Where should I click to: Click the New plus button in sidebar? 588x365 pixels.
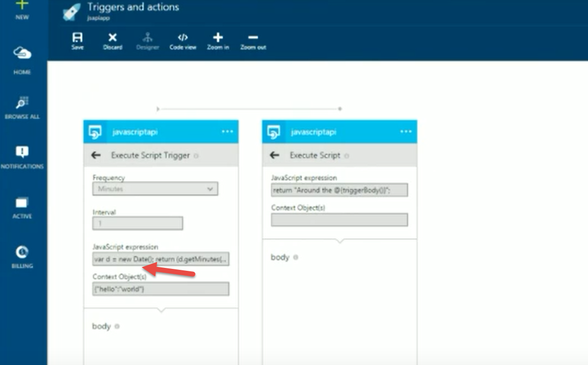tap(22, 6)
